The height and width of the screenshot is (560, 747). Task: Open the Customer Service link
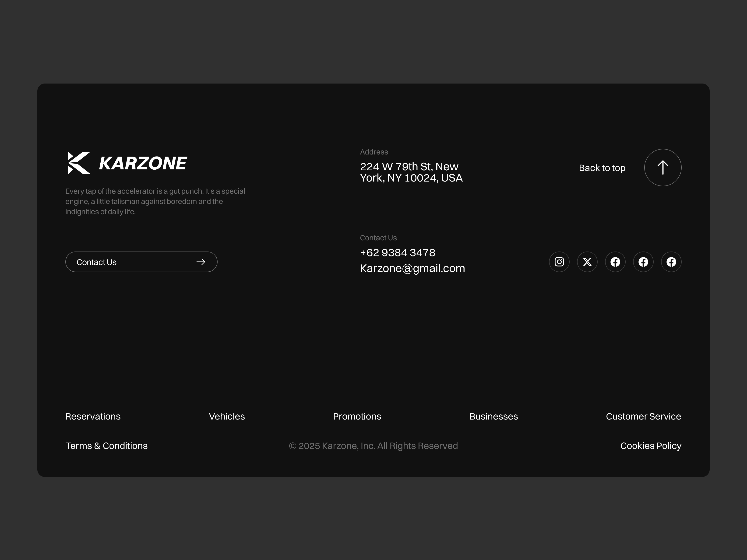[643, 416]
